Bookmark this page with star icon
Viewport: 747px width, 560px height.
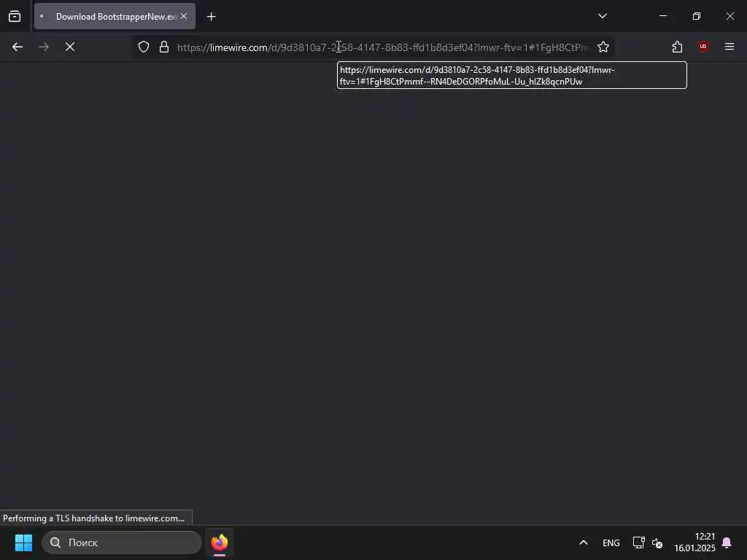click(603, 47)
